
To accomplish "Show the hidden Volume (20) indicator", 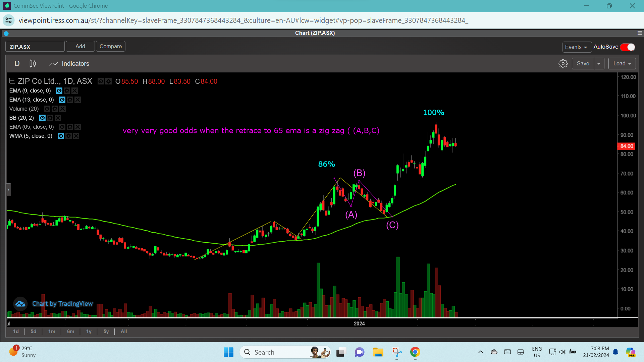I will pos(47,109).
